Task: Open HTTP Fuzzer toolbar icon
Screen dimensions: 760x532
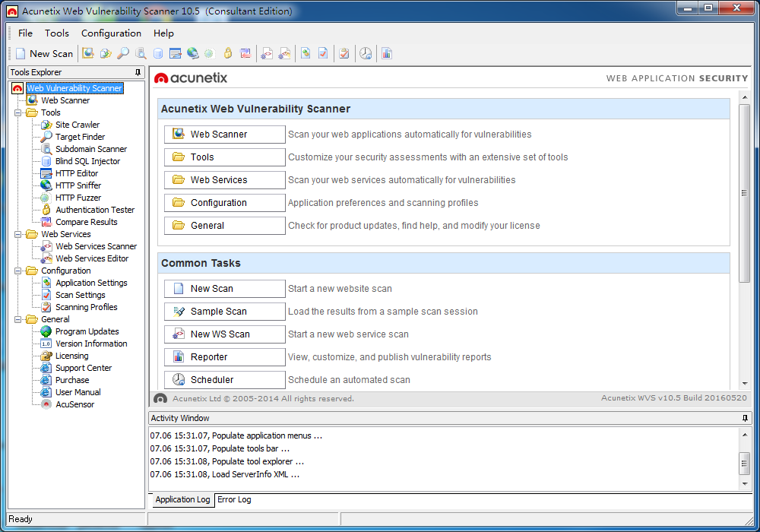Action: [210, 53]
